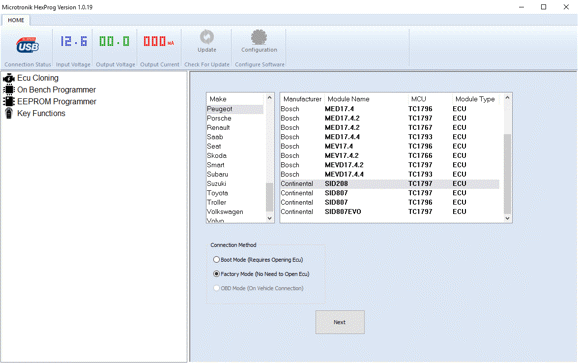Select Seat in the Make list
Screen dimensions: 578x363
coord(235,146)
